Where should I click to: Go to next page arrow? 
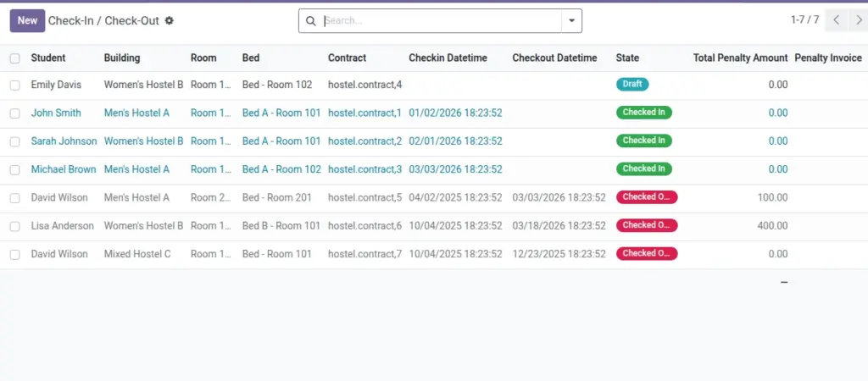[858, 20]
